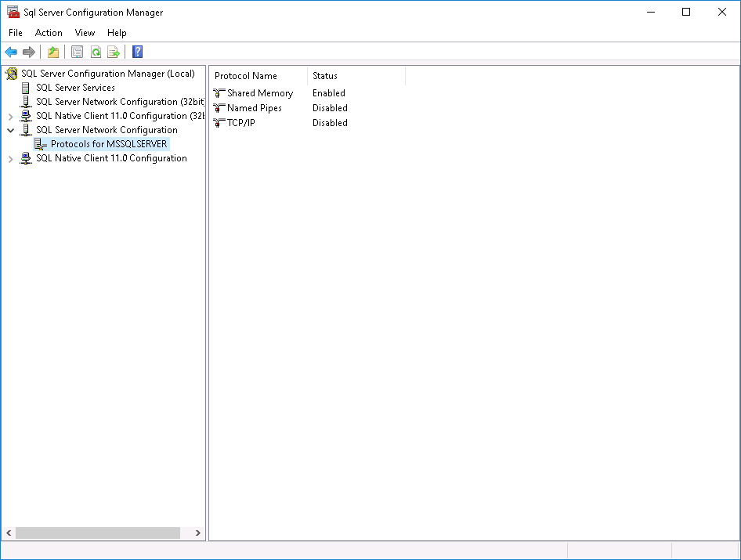This screenshot has height=560, width=741.
Task: Click the SQL Server Configuration Manager root icon
Action: (12, 74)
